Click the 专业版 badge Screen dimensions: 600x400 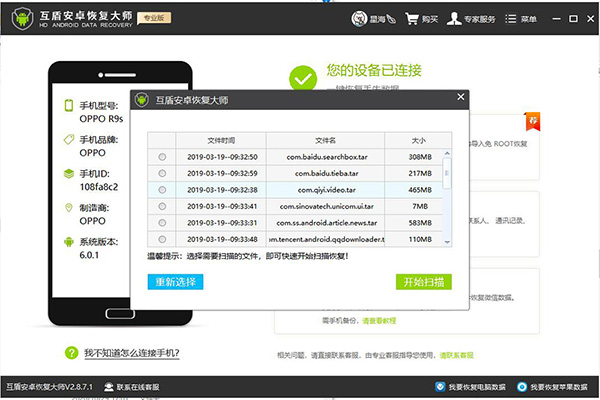coord(154,18)
